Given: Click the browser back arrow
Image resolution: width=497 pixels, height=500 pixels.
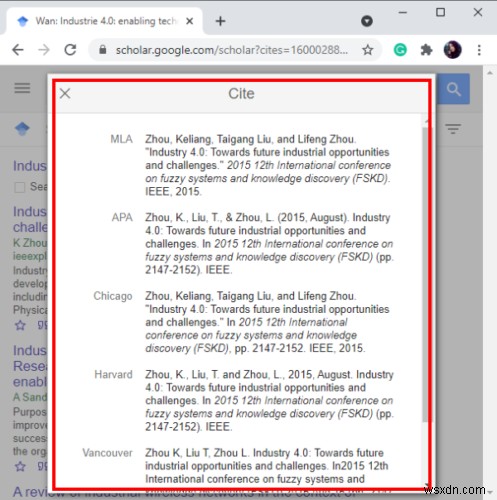Looking at the screenshot, I should click(x=18, y=50).
